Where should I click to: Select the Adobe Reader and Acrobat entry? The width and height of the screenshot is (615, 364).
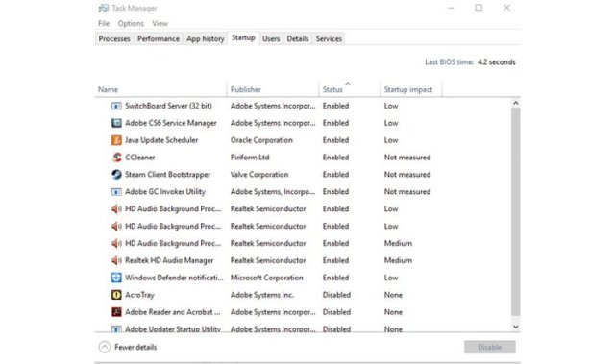(x=173, y=312)
